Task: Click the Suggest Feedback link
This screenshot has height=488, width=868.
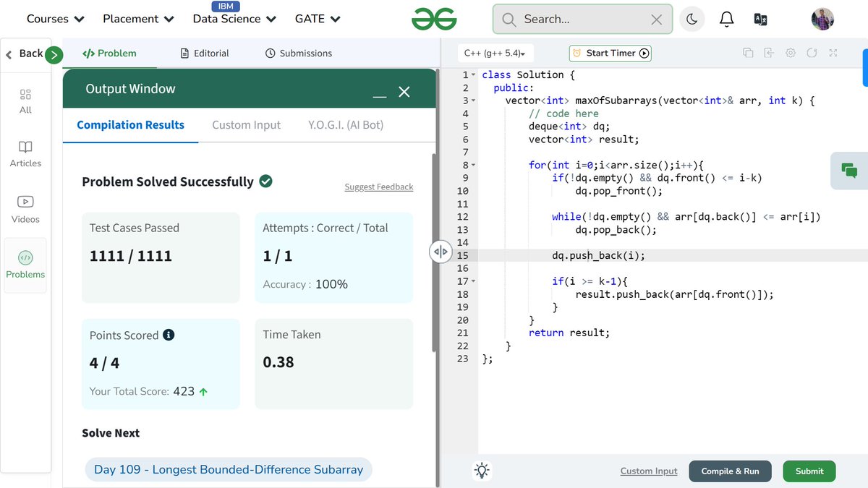Action: 379,187
